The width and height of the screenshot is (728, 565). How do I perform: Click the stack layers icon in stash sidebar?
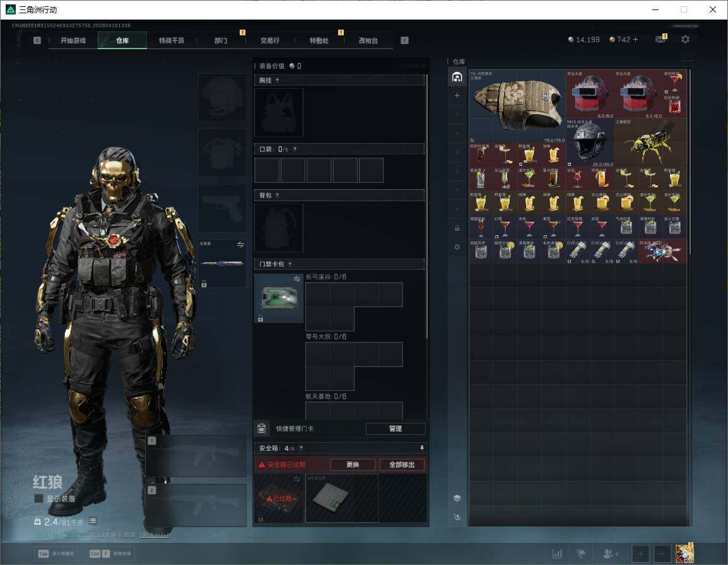[x=457, y=498]
